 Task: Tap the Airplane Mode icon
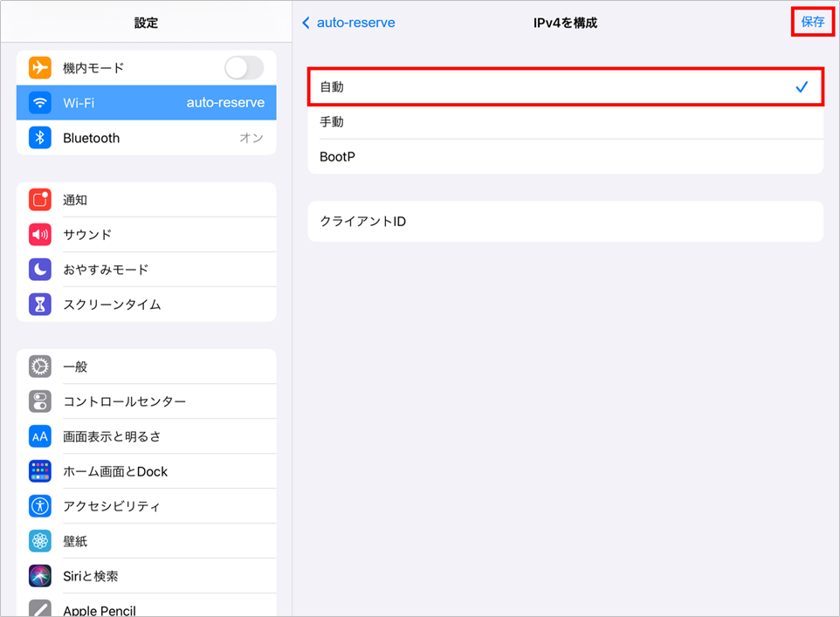40,68
